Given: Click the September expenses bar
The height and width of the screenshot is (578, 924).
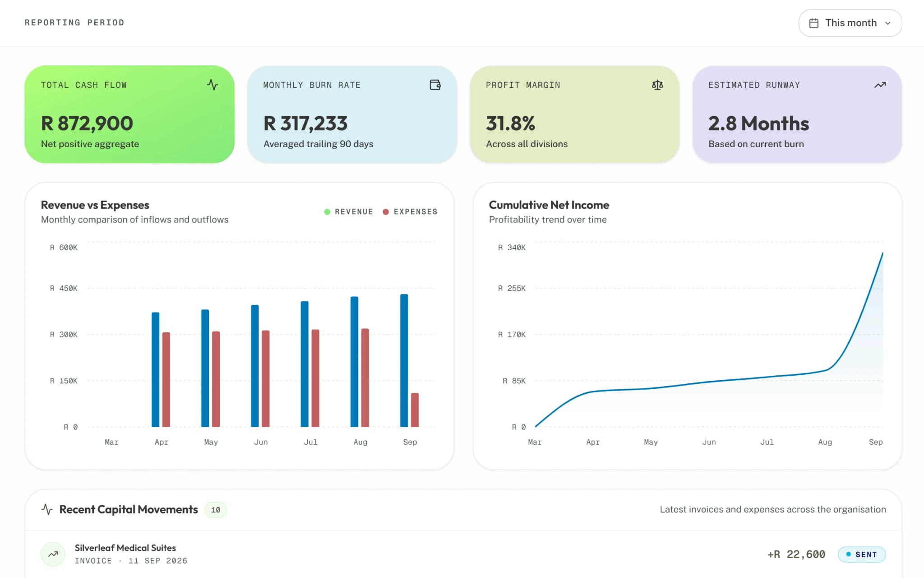Looking at the screenshot, I should pyautogui.click(x=415, y=410).
